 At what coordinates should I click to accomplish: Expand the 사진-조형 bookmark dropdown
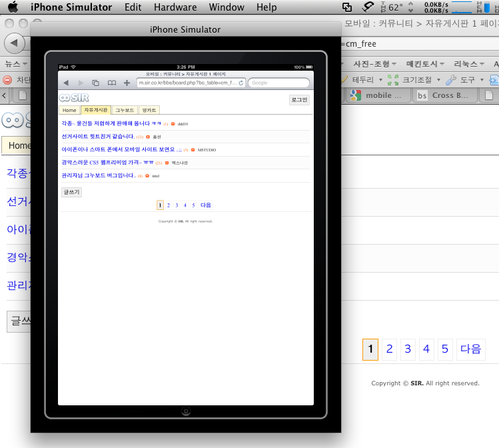pos(375,64)
